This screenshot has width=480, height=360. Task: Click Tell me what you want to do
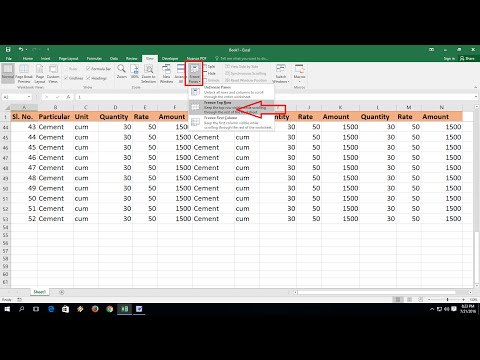coord(243,58)
